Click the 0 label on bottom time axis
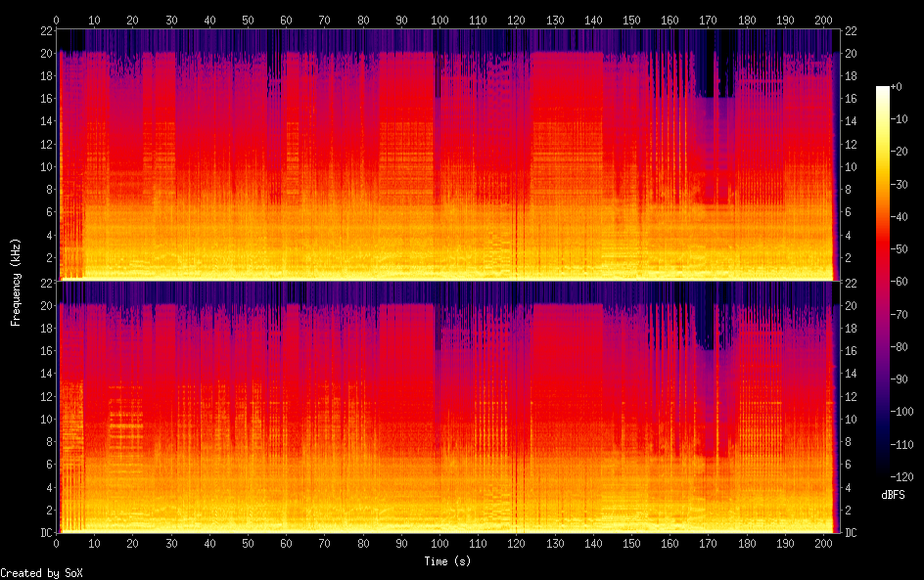 pyautogui.click(x=57, y=543)
